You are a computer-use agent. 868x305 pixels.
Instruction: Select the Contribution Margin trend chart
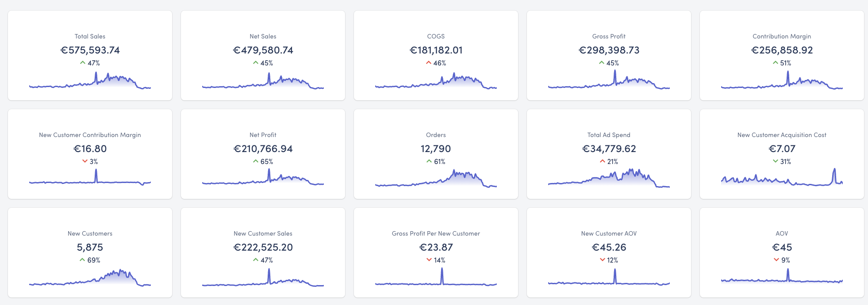(x=782, y=82)
